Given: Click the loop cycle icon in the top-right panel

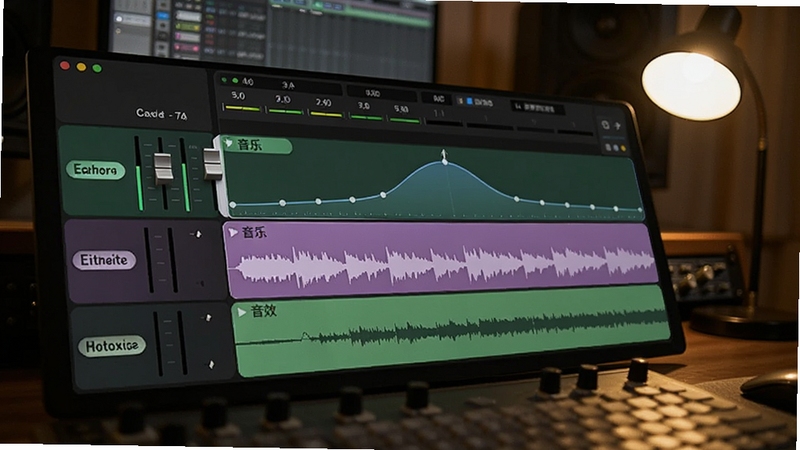Looking at the screenshot, I should 606,125.
